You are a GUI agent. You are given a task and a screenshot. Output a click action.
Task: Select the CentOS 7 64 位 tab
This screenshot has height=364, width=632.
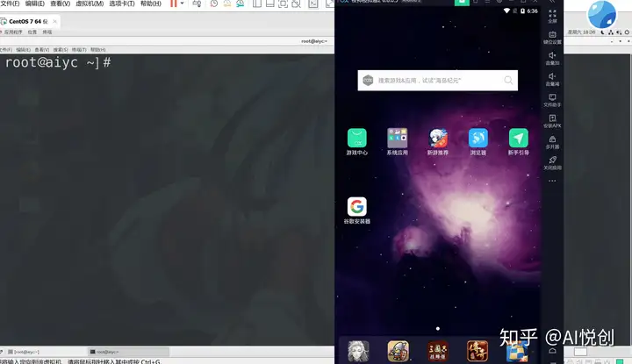(x=28, y=21)
